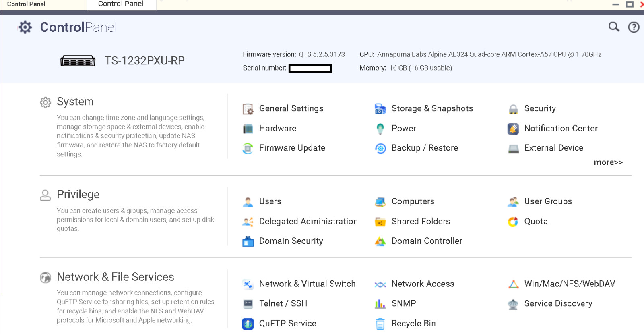Viewport: 644px width, 334px height.
Task: Click the SNMP bar chart icon
Action: (x=380, y=304)
